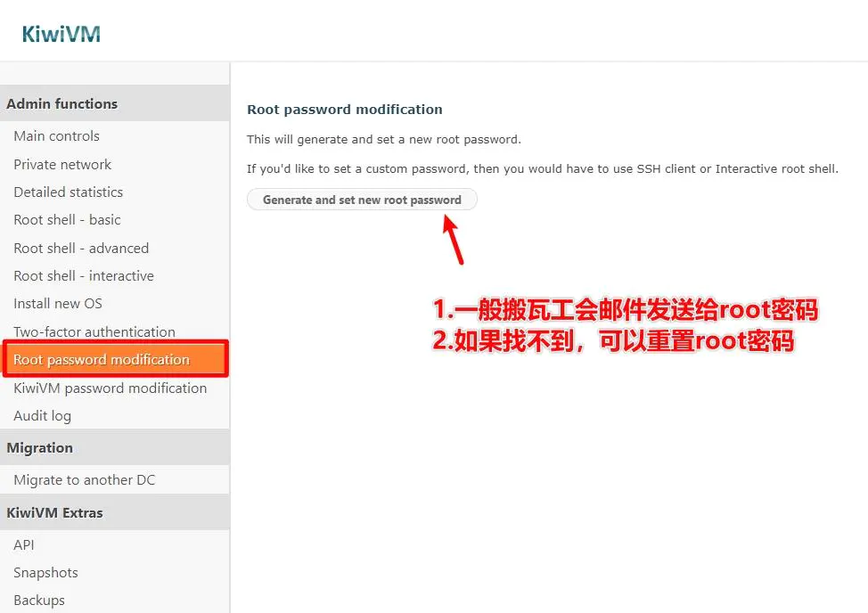Screen dimensions: 868x613
Task: Open Root shell - basic
Action: (x=67, y=220)
